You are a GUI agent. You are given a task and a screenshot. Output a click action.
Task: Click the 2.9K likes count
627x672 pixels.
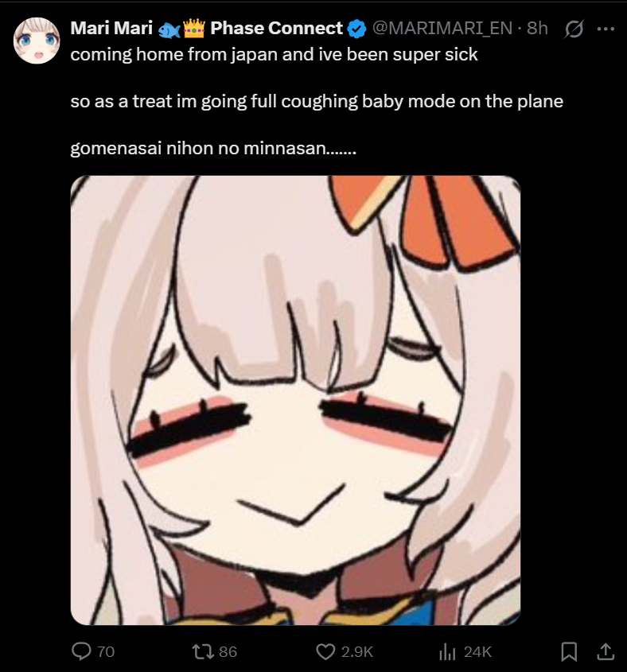357,652
